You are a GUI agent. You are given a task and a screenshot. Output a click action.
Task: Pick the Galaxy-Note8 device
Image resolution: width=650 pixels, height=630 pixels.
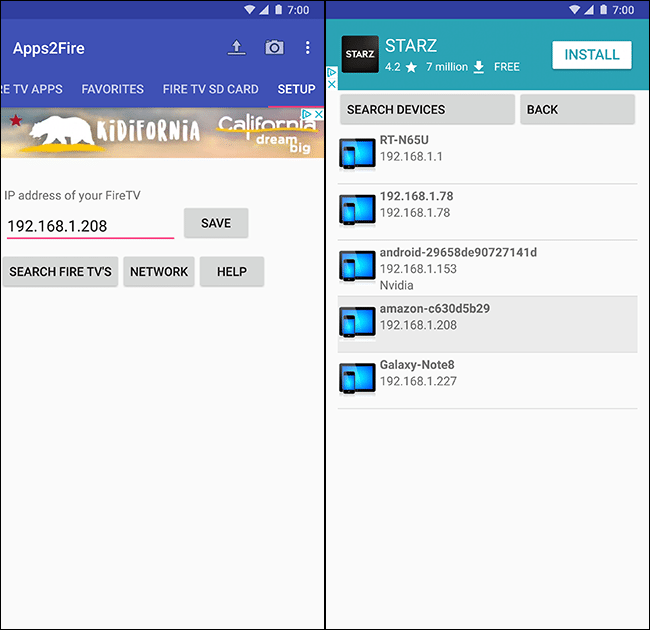click(x=488, y=380)
